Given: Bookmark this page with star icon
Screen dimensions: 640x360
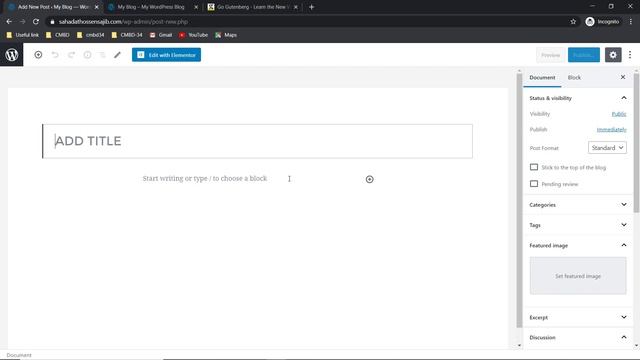Looking at the screenshot, I should point(573,22).
